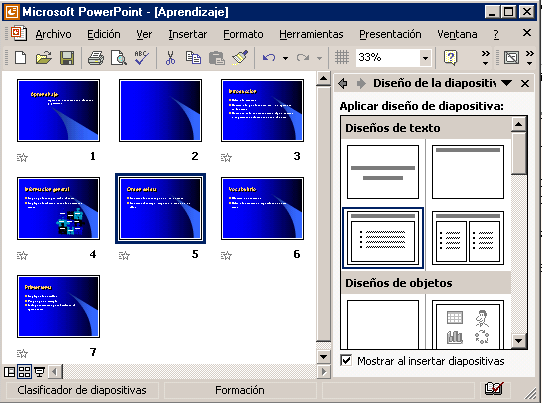Apply the Title and two-column text layout
This screenshot has height=403, width=542.
[468, 238]
